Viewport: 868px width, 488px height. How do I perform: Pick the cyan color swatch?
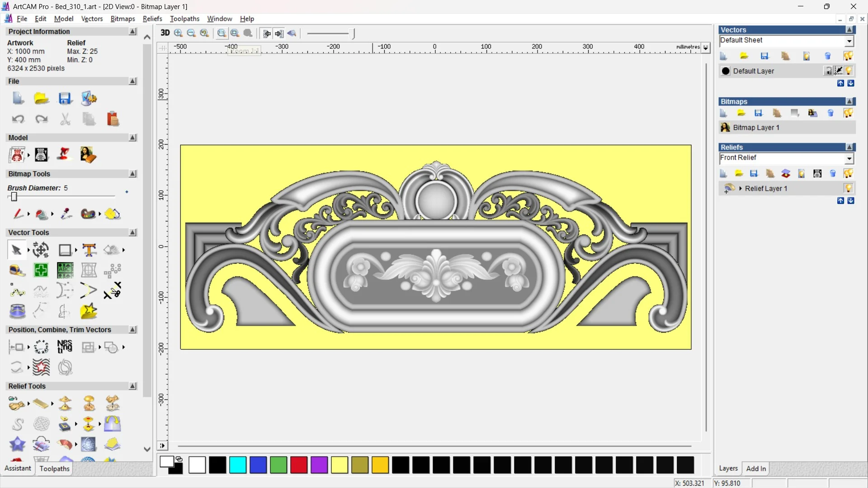point(238,465)
